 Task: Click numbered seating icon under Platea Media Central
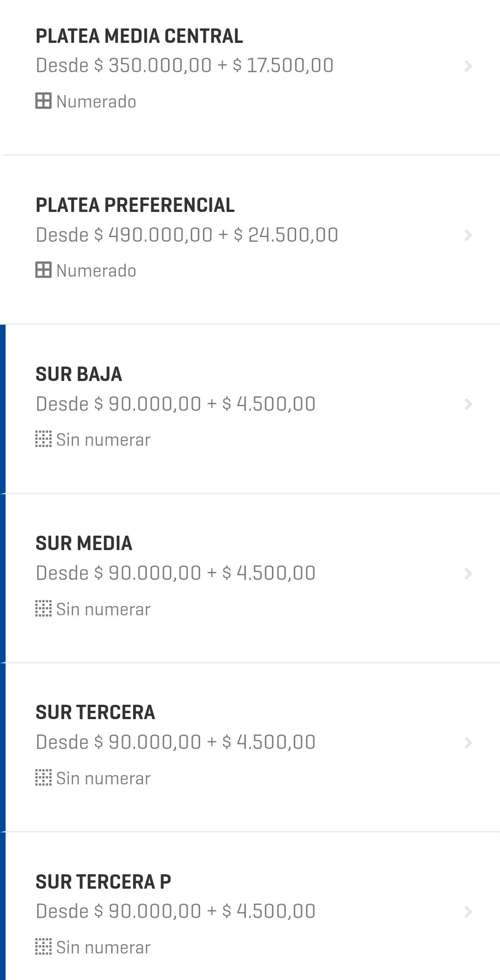pos(43,101)
